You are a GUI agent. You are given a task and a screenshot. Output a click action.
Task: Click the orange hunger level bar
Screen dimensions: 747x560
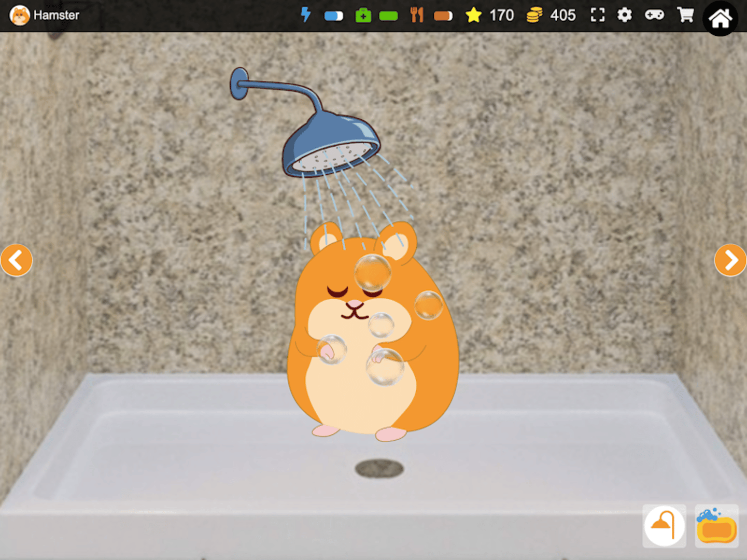(x=443, y=16)
